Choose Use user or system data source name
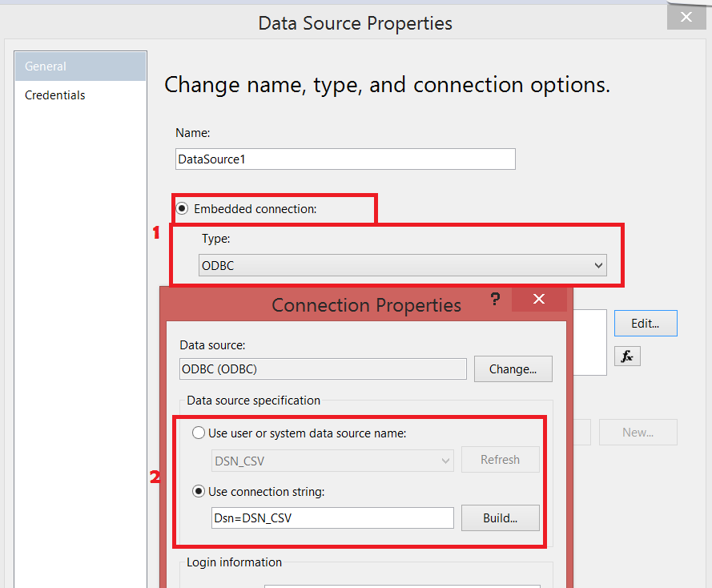The height and width of the screenshot is (588, 712). pyautogui.click(x=199, y=433)
